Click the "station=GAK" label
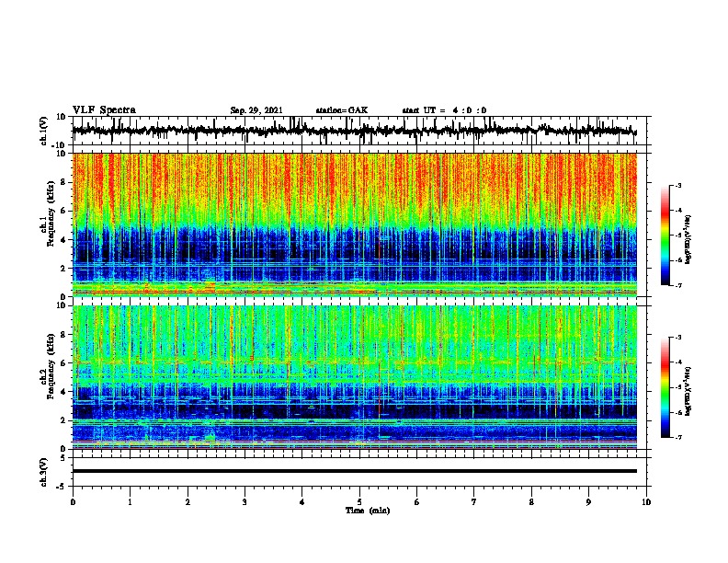728x563 pixels. point(342,110)
